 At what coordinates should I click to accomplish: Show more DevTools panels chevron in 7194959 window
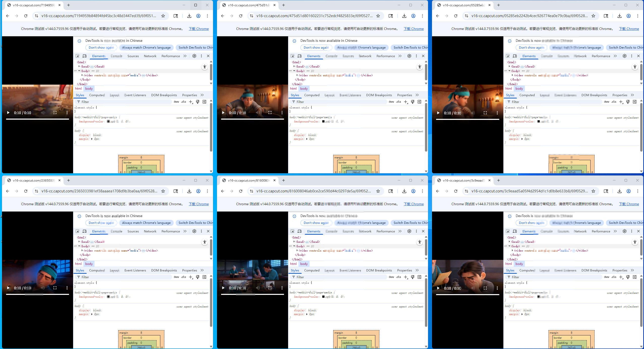(185, 56)
